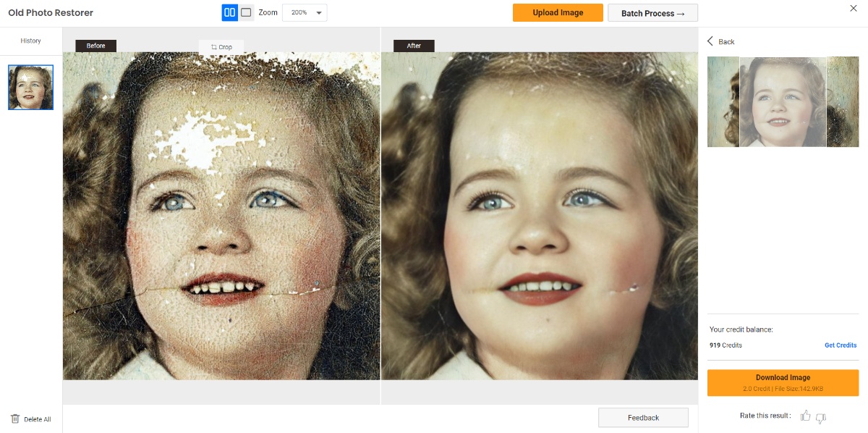Give a thumbs down rating

pyautogui.click(x=821, y=417)
